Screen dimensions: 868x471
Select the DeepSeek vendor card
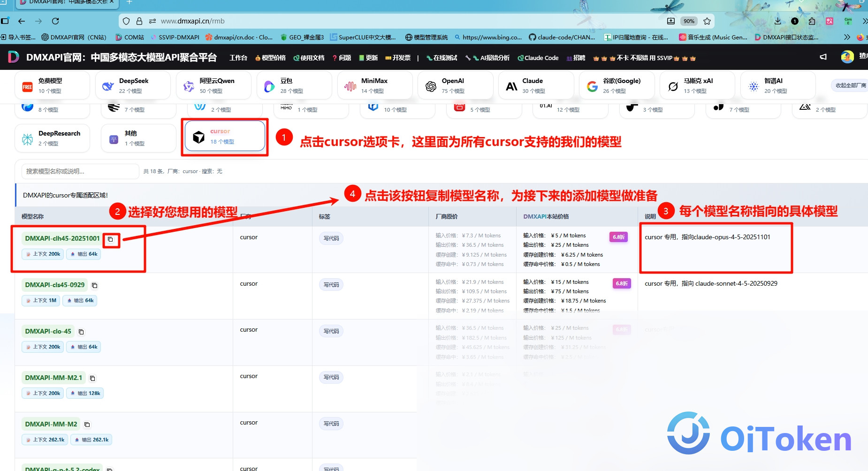coord(133,85)
